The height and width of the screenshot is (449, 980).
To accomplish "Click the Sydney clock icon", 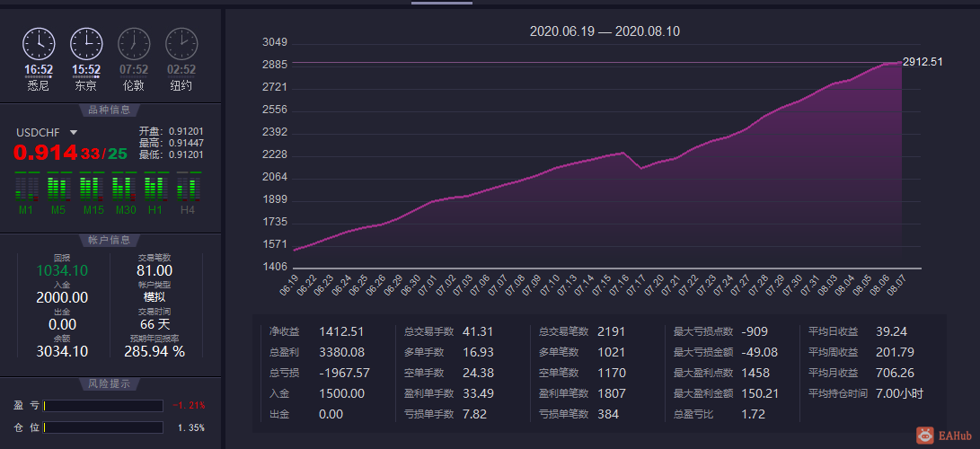I will 39,44.
